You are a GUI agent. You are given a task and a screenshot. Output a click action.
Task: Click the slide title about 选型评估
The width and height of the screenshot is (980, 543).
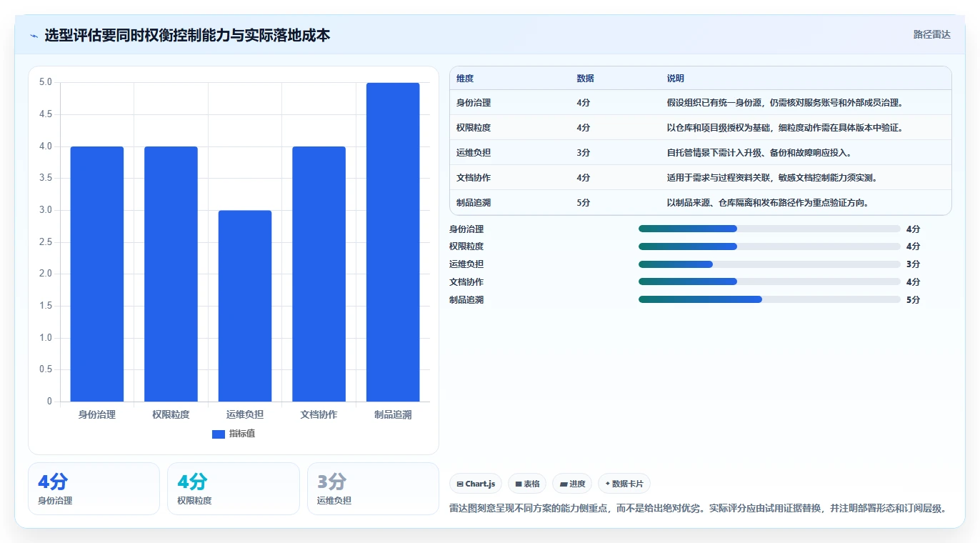pos(187,35)
